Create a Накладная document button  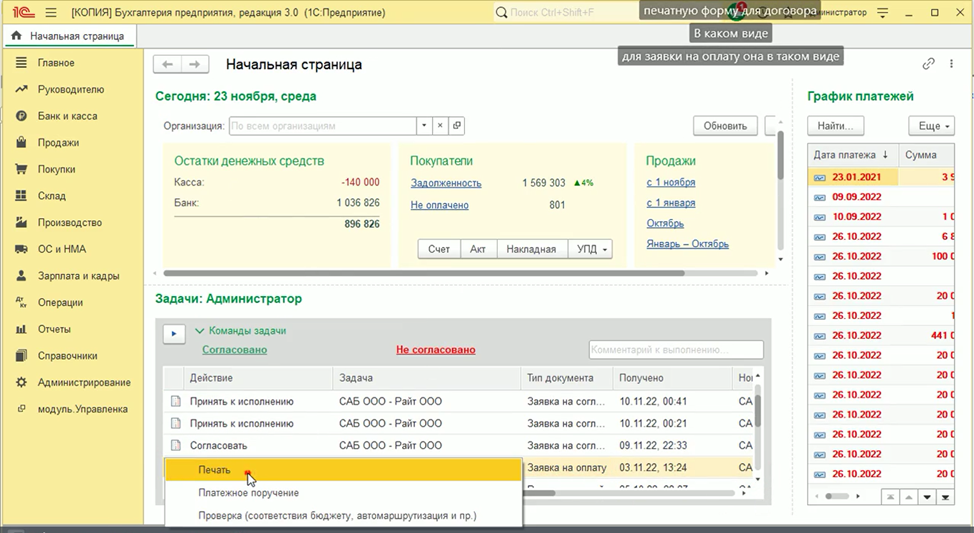coord(531,249)
